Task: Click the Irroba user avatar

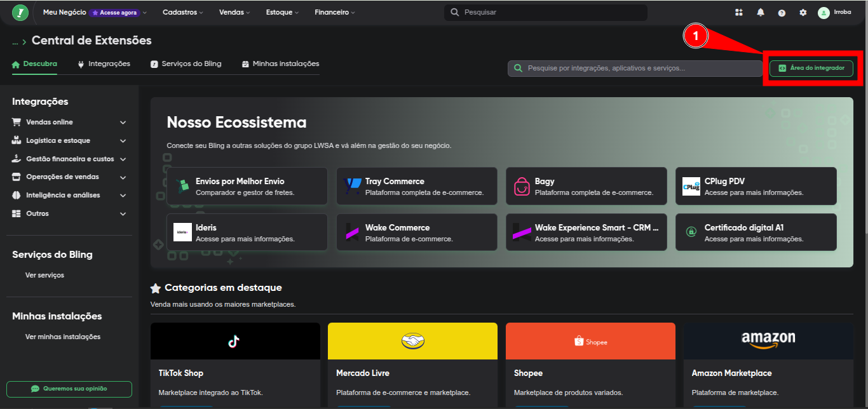Action: [x=824, y=13]
